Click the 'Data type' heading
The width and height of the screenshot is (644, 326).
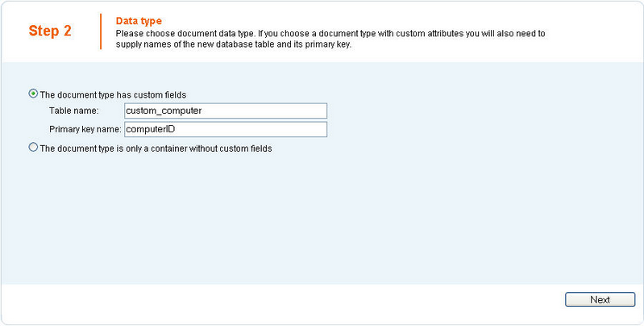pyautogui.click(x=139, y=21)
